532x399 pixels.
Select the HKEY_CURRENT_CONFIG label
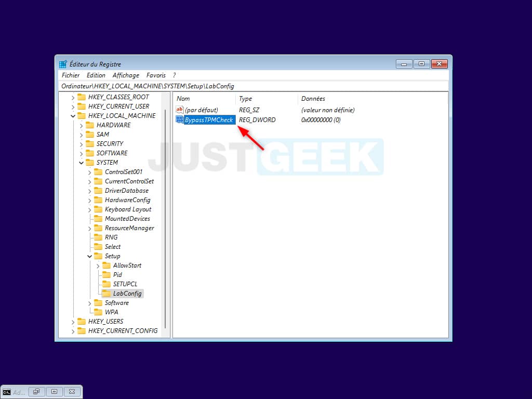123,331
